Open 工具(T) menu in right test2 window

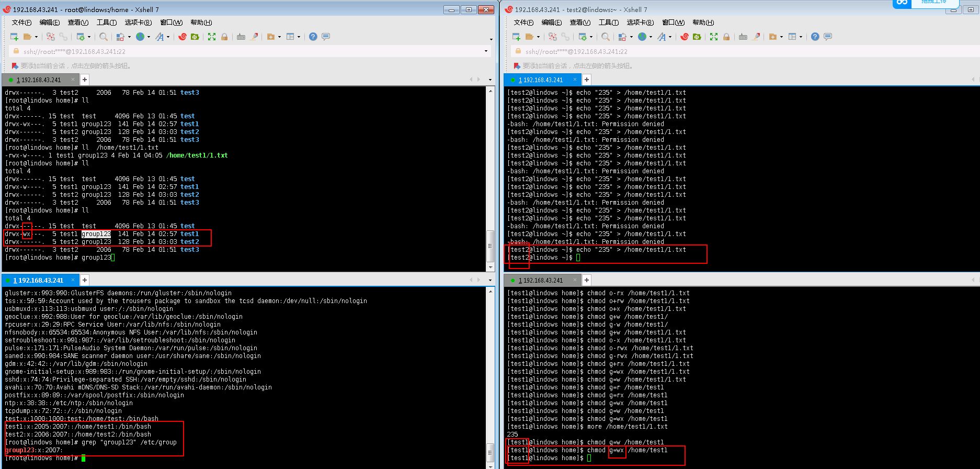(609, 23)
